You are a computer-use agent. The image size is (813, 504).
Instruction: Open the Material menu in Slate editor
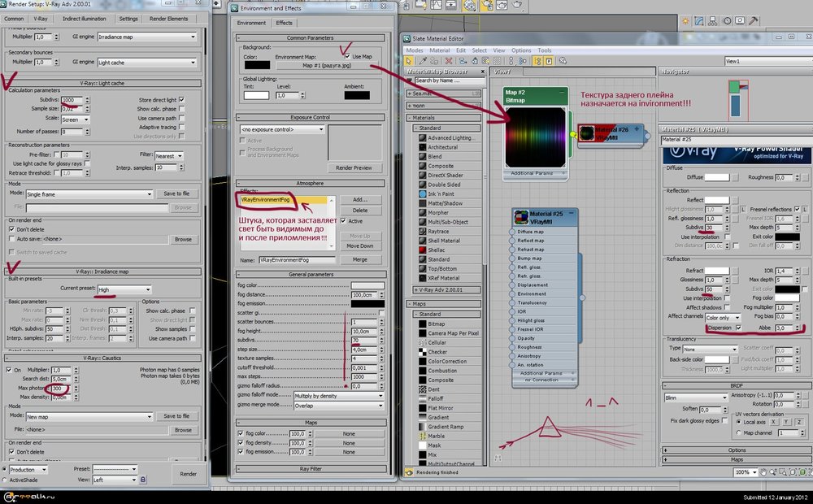439,50
